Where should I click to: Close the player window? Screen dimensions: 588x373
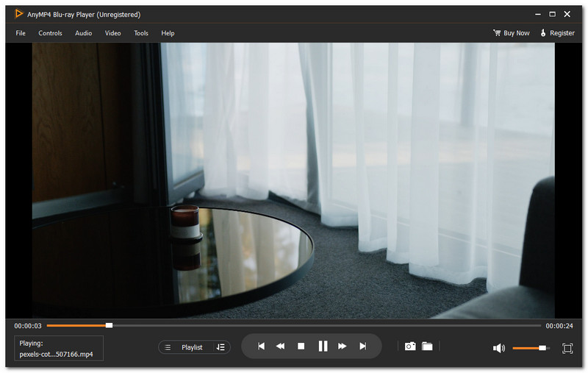pyautogui.click(x=567, y=14)
